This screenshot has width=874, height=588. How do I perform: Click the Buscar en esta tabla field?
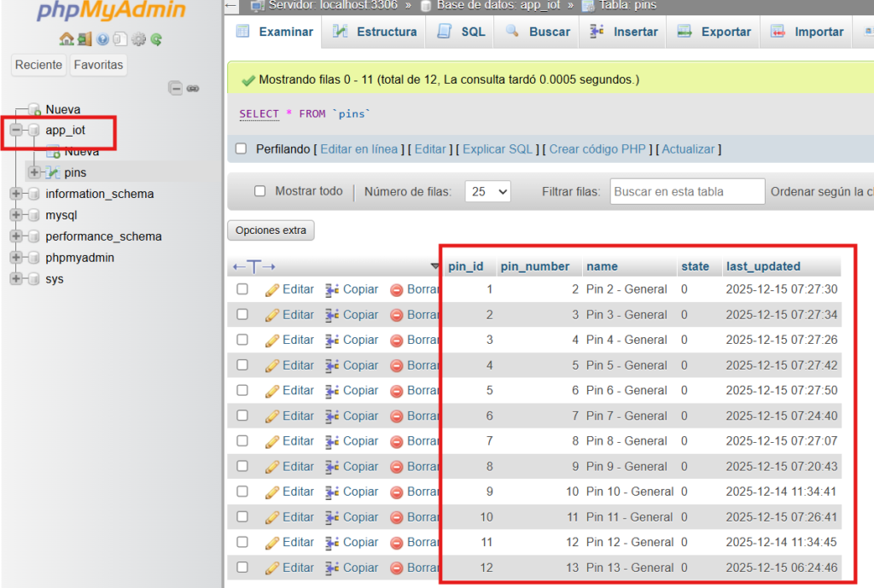tap(686, 192)
